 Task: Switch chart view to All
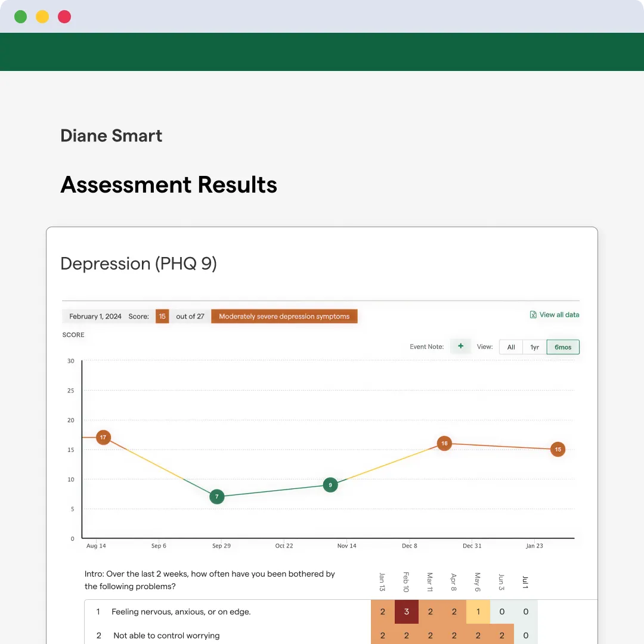click(x=511, y=347)
